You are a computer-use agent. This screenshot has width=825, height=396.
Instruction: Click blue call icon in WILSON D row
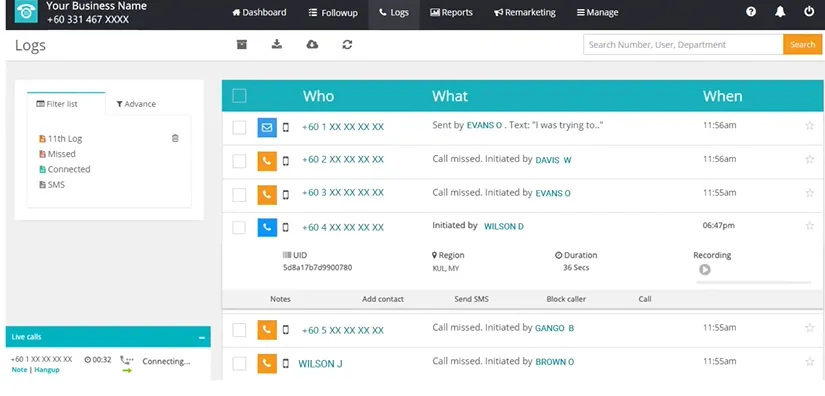[267, 227]
